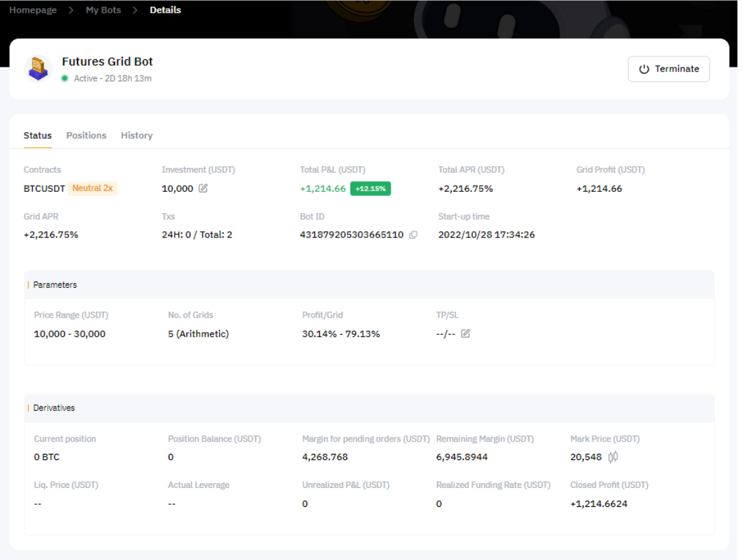The width and height of the screenshot is (743, 560).
Task: Click the Neutral 2x leverage badge
Action: pyautogui.click(x=93, y=188)
